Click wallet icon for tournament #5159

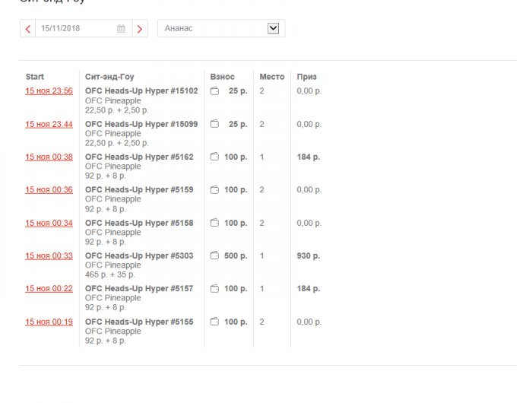(x=215, y=190)
